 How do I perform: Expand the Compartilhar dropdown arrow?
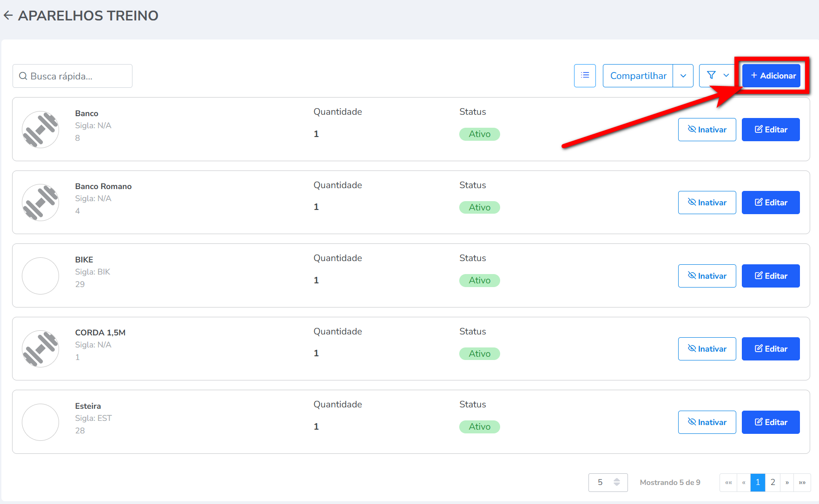(x=683, y=76)
